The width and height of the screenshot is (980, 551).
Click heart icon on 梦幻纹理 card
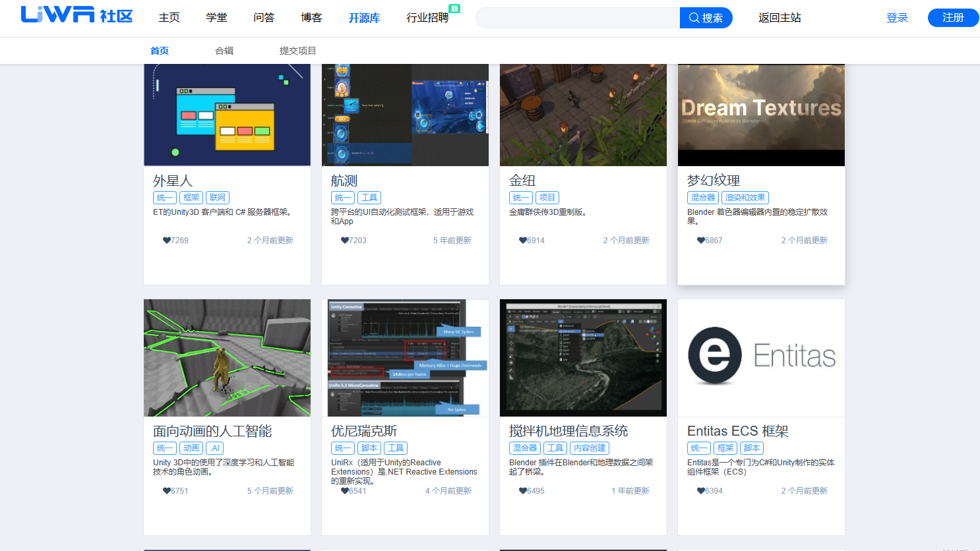701,241
